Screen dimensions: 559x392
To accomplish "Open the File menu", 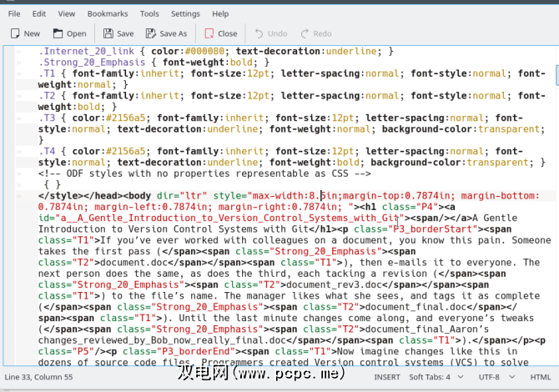I will 15,14.
